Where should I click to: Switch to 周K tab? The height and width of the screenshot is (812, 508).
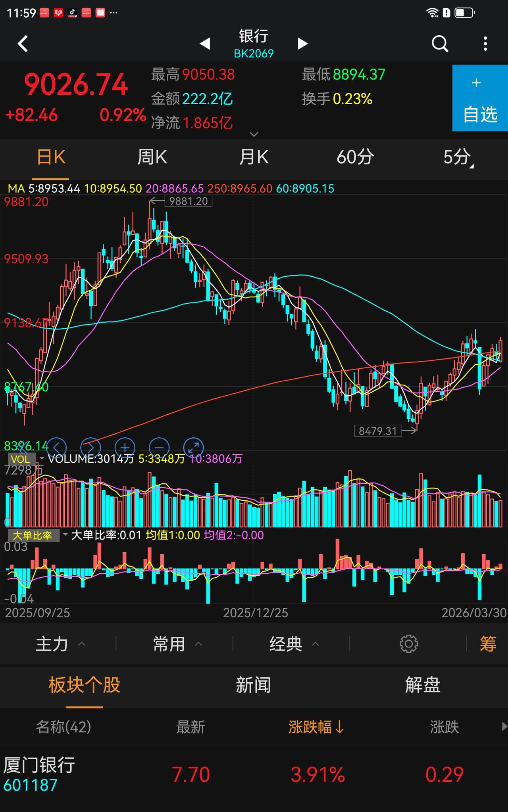point(152,157)
